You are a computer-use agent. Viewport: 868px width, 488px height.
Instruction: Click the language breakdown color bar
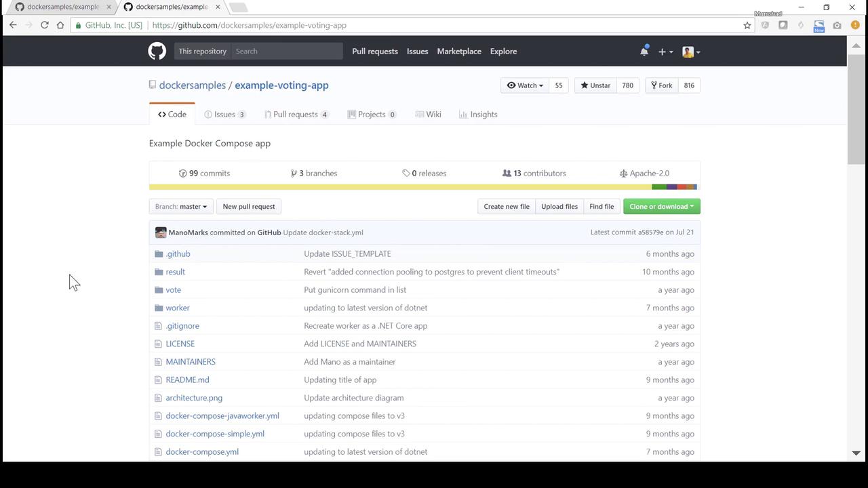coord(423,187)
